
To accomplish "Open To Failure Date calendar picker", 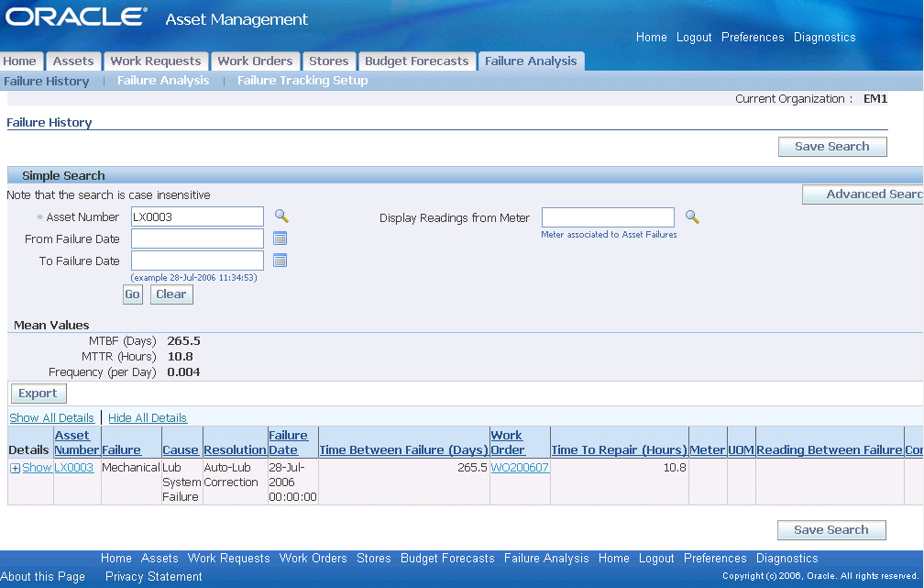I will [x=280, y=261].
